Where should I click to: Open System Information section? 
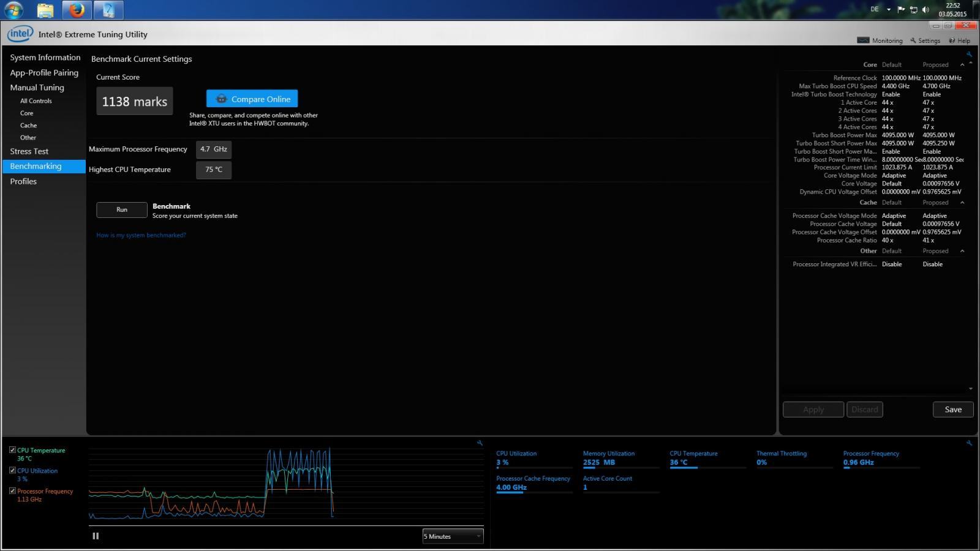pyautogui.click(x=45, y=58)
